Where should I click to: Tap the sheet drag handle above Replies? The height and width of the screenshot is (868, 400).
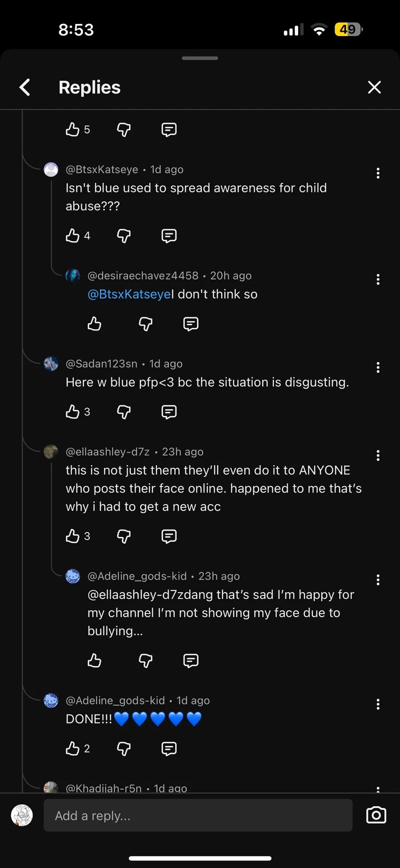(x=200, y=58)
